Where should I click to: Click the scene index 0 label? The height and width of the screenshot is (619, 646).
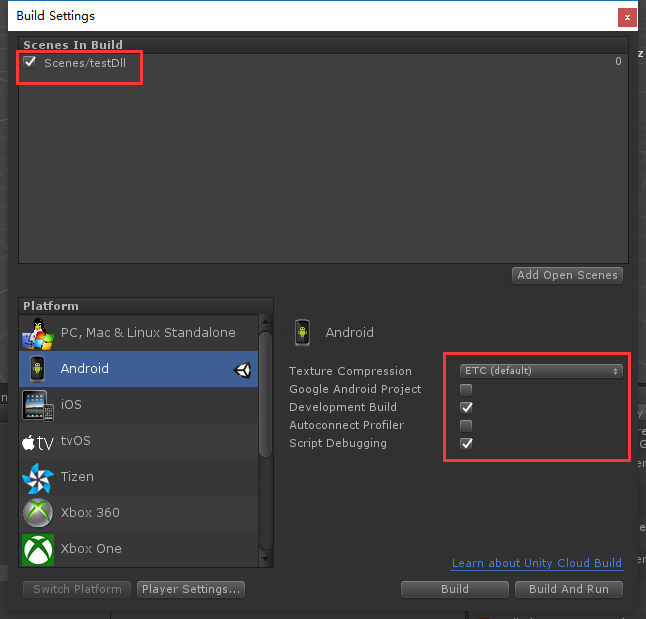click(x=618, y=61)
